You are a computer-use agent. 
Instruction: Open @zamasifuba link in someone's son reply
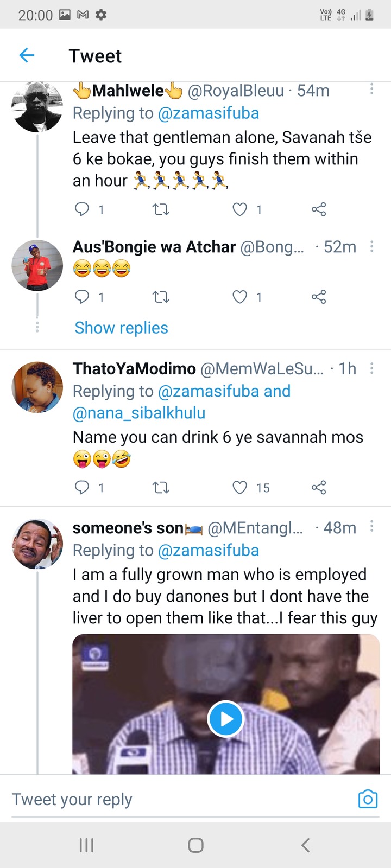209,550
